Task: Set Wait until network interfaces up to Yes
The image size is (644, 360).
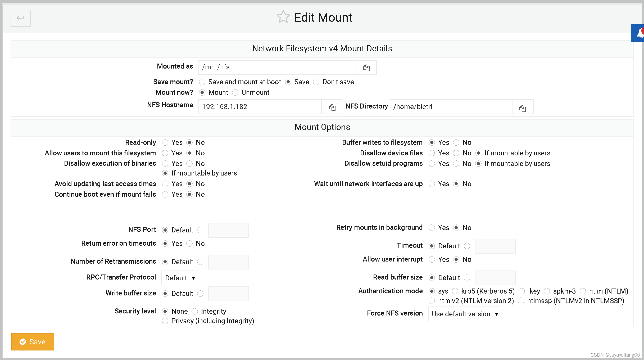Action: pos(432,184)
